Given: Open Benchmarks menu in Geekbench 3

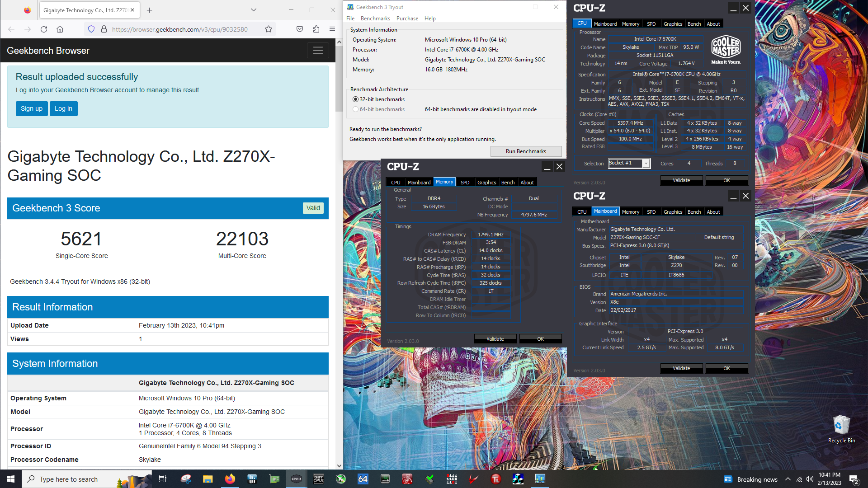Looking at the screenshot, I should (375, 19).
